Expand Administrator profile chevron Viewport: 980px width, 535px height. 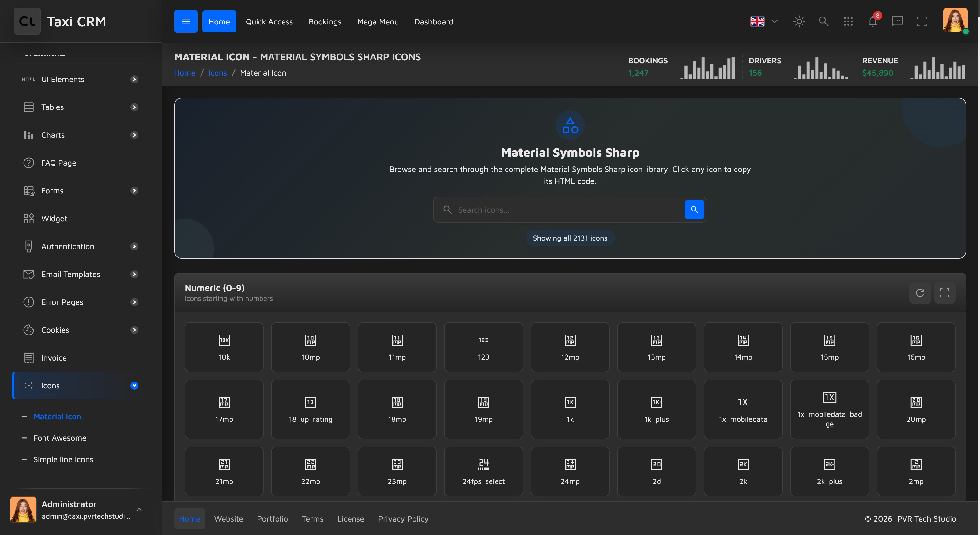(139, 510)
